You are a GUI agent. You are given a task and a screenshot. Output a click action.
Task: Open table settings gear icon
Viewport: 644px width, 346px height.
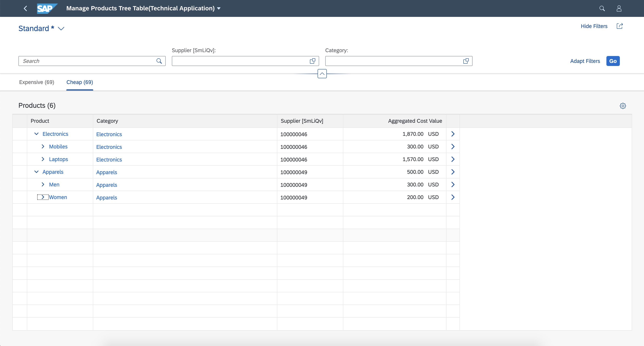(x=623, y=106)
